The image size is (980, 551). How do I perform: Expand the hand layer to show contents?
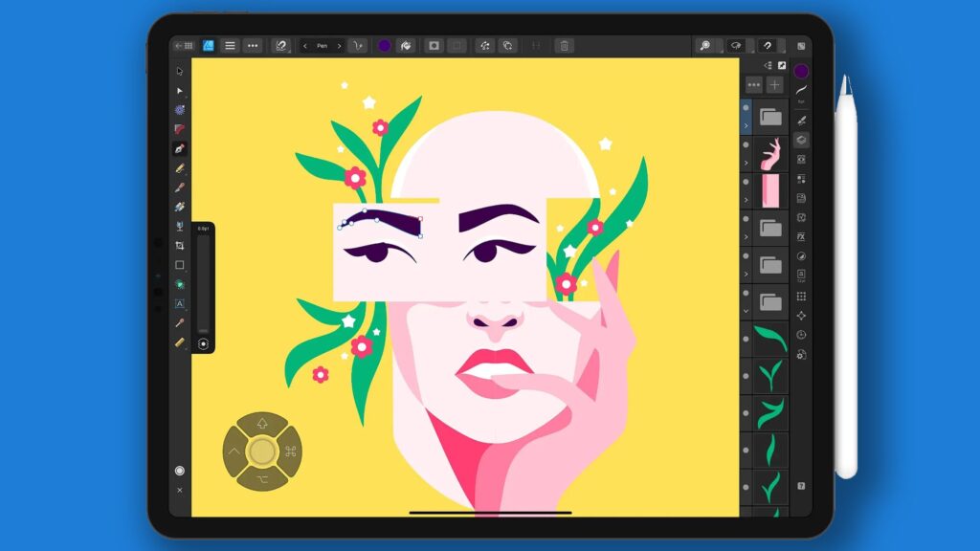click(x=746, y=163)
